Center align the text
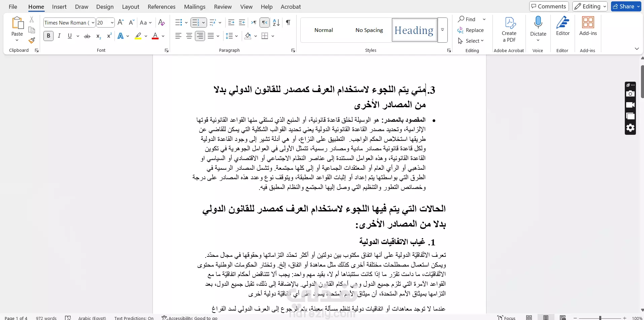The width and height of the screenshot is (644, 320). pyautogui.click(x=189, y=36)
